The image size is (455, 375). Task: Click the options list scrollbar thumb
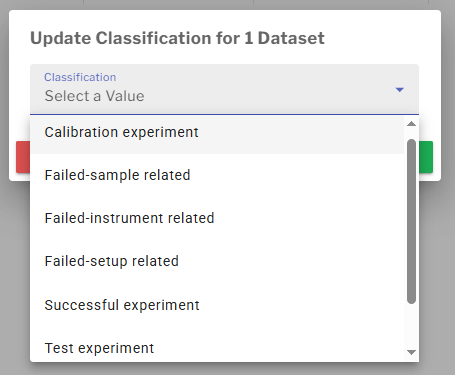tap(411, 221)
